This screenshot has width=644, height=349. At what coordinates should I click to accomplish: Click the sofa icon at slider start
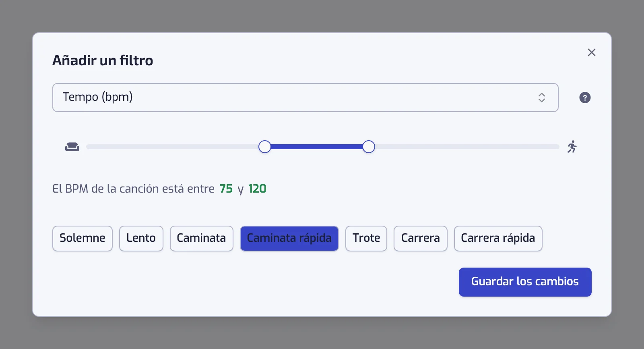tap(72, 147)
